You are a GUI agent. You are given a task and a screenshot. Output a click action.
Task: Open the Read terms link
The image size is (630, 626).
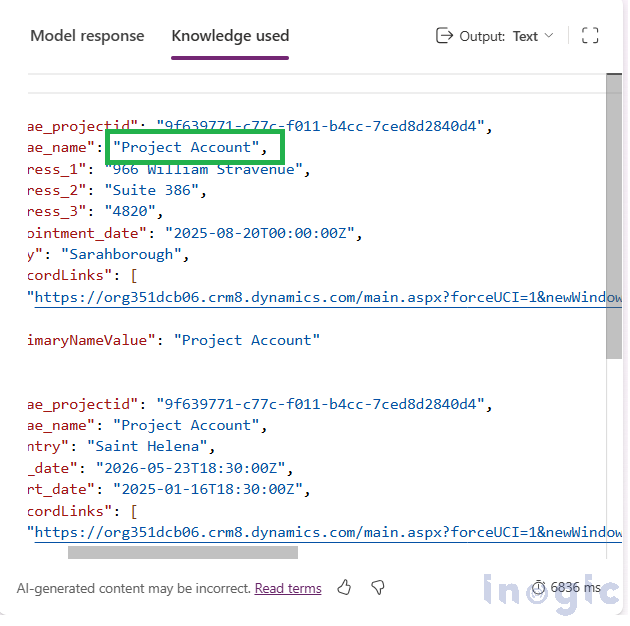[288, 588]
